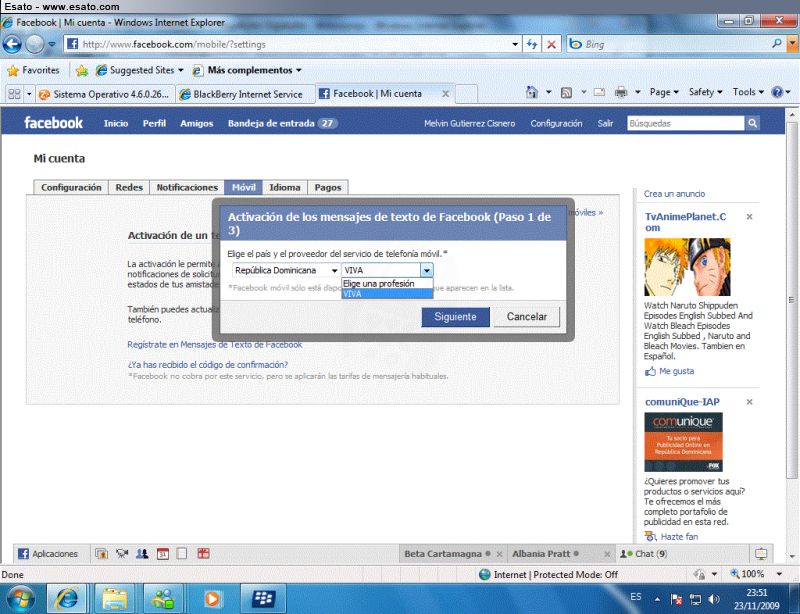
Task: Open Beta Cartamagna chat tab
Action: point(452,554)
